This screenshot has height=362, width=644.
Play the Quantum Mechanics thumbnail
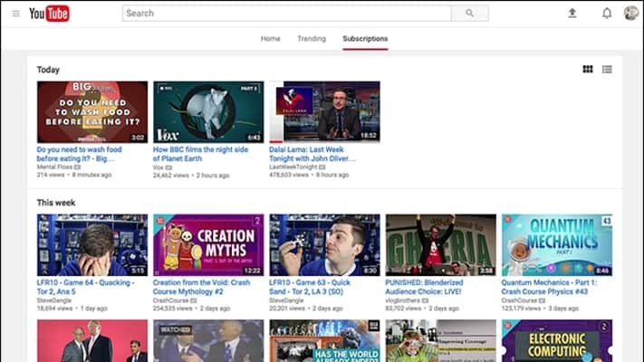[x=556, y=244]
